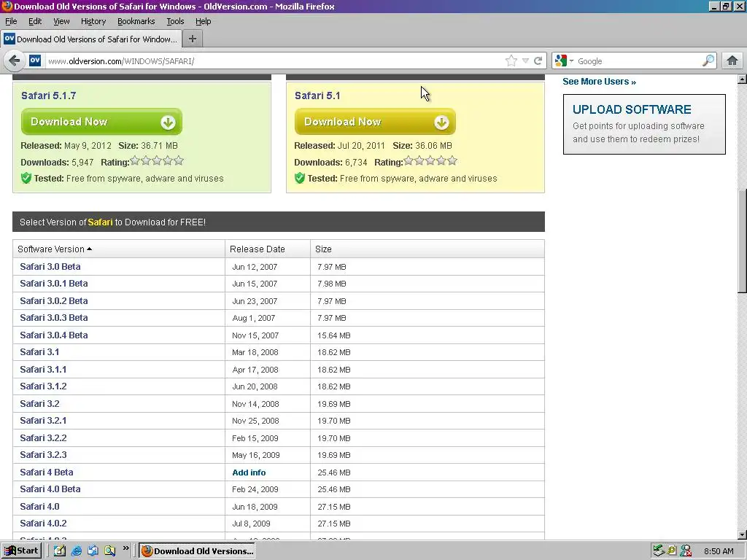Click the Tested shield icon under Safari 5.1

pos(300,179)
